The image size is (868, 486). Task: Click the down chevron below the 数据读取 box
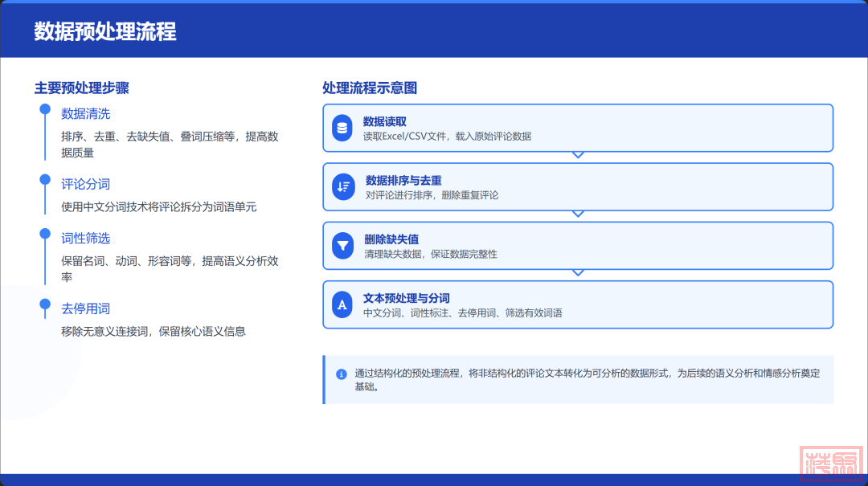[x=577, y=155]
